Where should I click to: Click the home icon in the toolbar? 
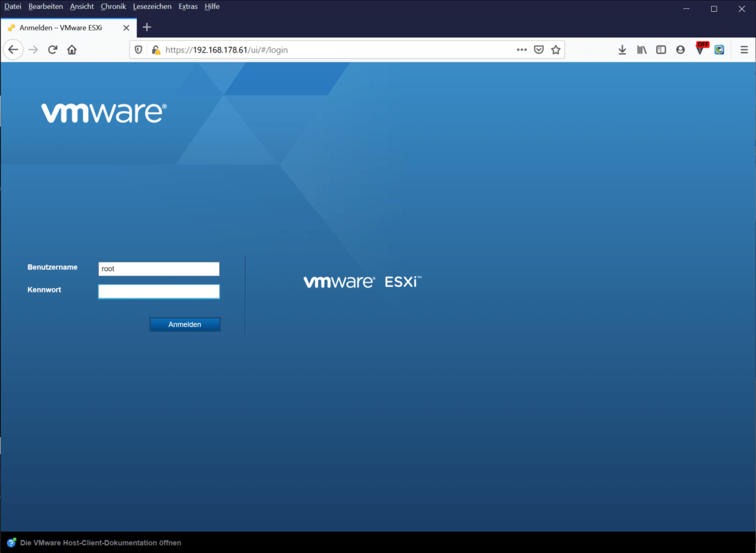[72, 49]
